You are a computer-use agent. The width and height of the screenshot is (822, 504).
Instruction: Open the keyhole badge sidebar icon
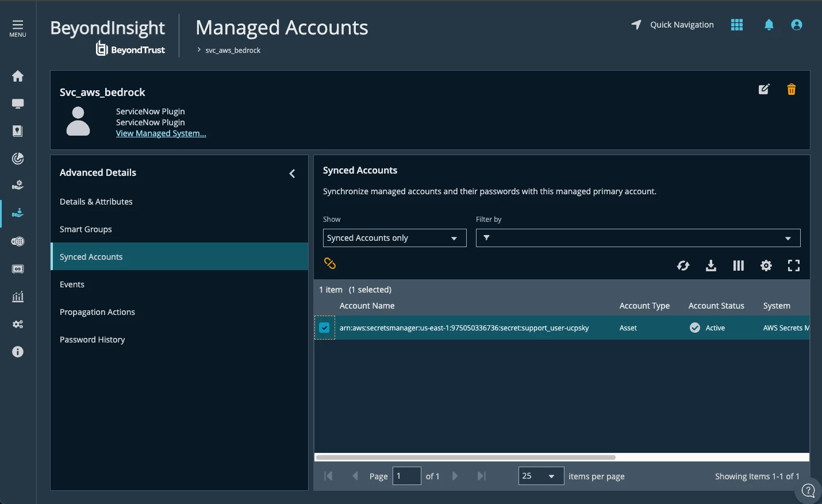pyautogui.click(x=18, y=131)
